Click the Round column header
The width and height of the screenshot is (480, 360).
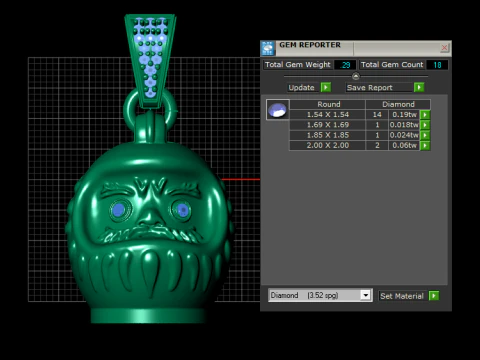pyautogui.click(x=328, y=104)
